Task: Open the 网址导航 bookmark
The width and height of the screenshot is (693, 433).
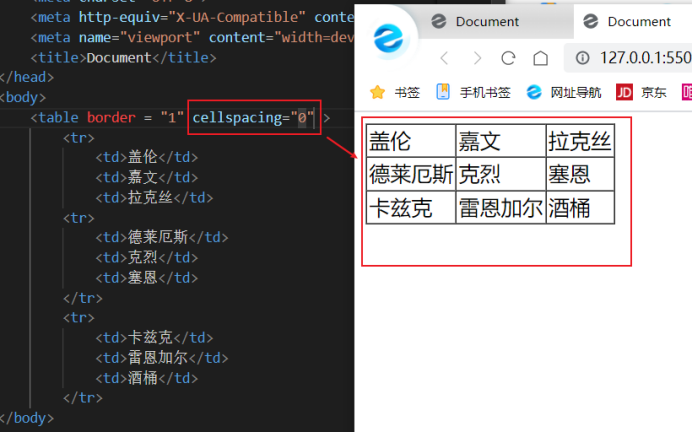Action: (x=564, y=92)
